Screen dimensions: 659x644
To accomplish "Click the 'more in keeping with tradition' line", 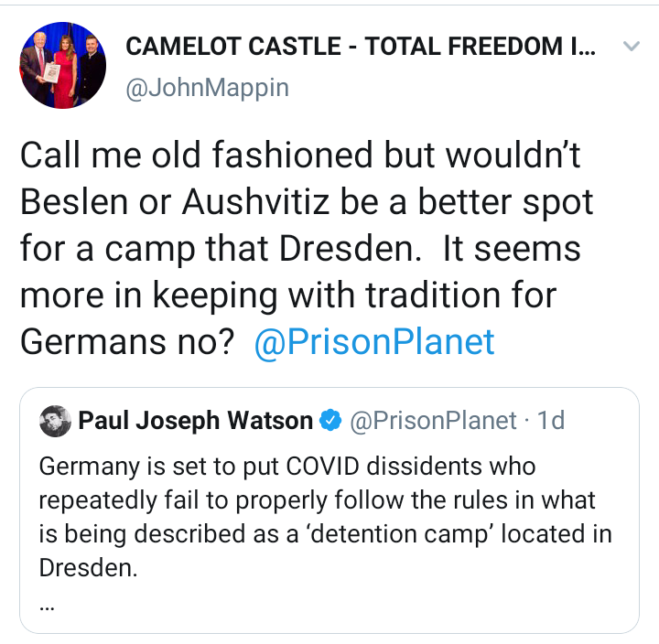I will point(288,295).
